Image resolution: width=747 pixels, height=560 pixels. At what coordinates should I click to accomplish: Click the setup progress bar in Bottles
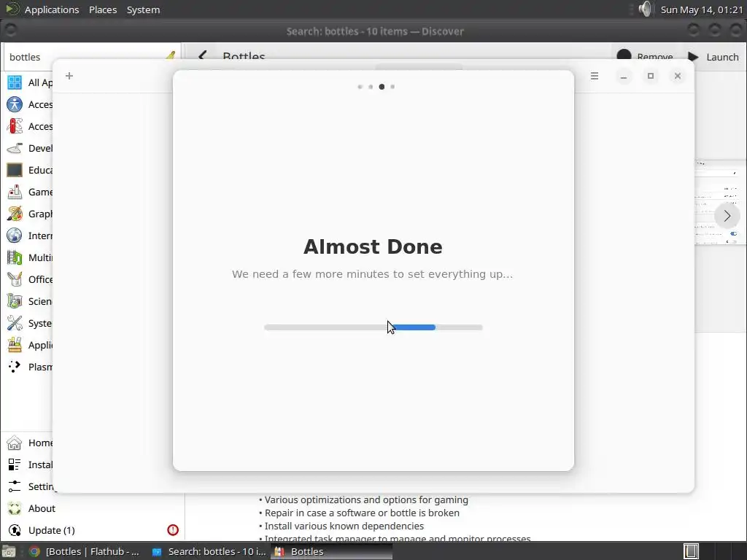coord(373,327)
